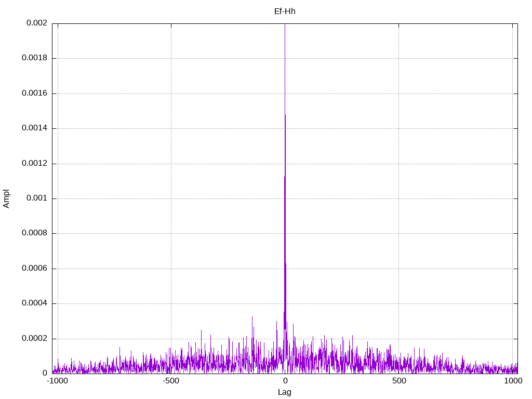Click the 1000 x-axis tick label
This screenshot has width=532, height=399.
[x=512, y=381]
